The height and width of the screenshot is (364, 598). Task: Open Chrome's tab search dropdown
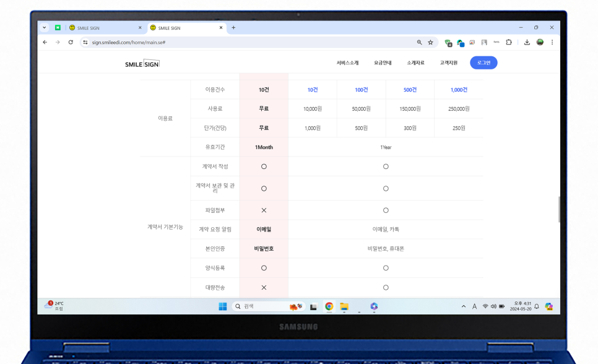44,27
